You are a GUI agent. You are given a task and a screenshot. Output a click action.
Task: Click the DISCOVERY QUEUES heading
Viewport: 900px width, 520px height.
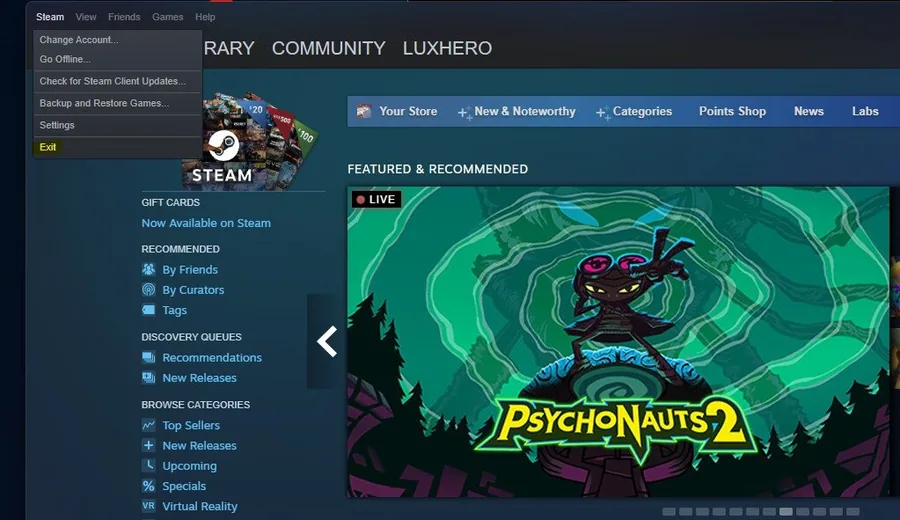[191, 337]
